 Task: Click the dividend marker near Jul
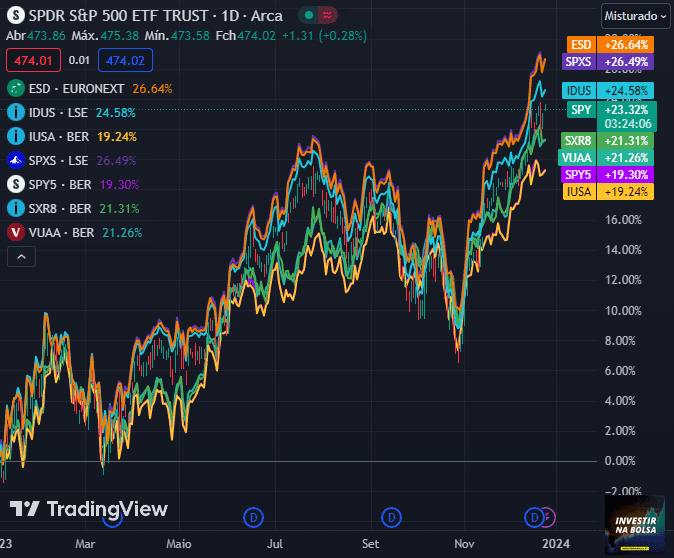253,518
